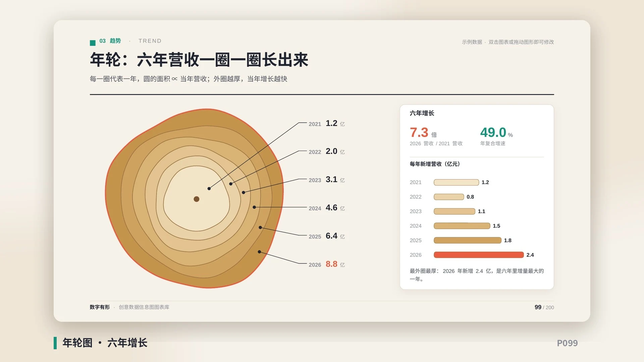Image resolution: width=644 pixels, height=362 pixels.
Task: Click the 2021 bar valued 1.2
Action: pyautogui.click(x=456, y=182)
